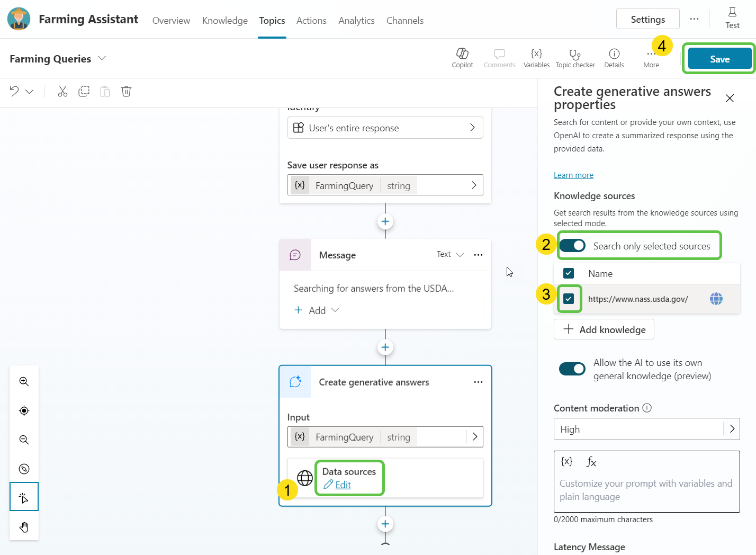Go to the Analytics tab
The image size is (756, 555).
356,21
